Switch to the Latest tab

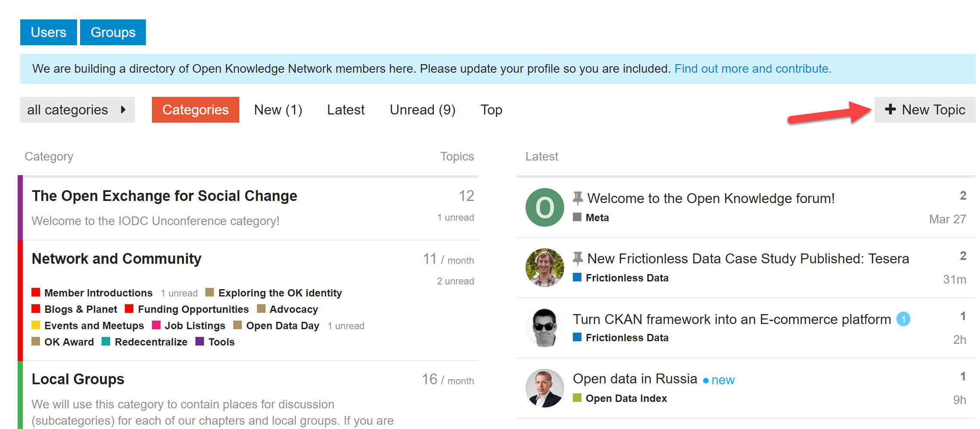coord(346,110)
